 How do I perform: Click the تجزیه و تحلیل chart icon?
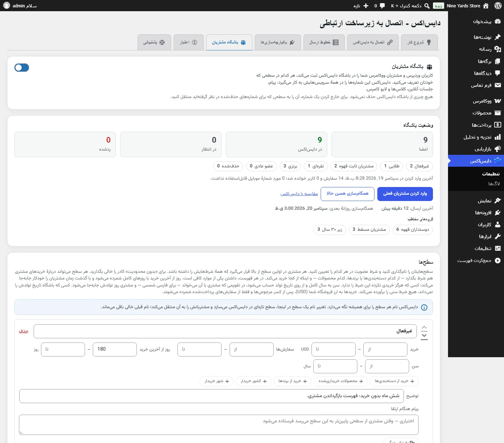point(498,137)
